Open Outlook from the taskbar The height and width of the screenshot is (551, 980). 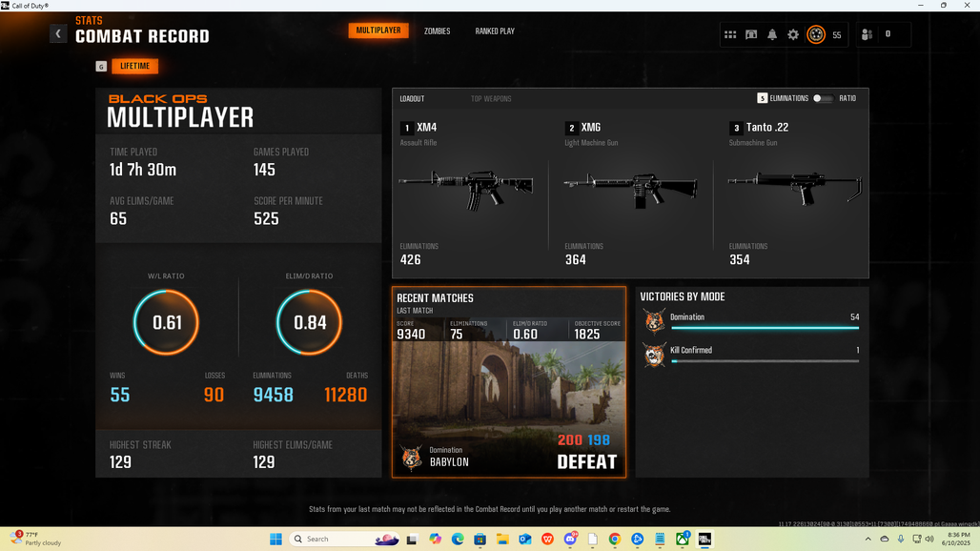pos(525,540)
